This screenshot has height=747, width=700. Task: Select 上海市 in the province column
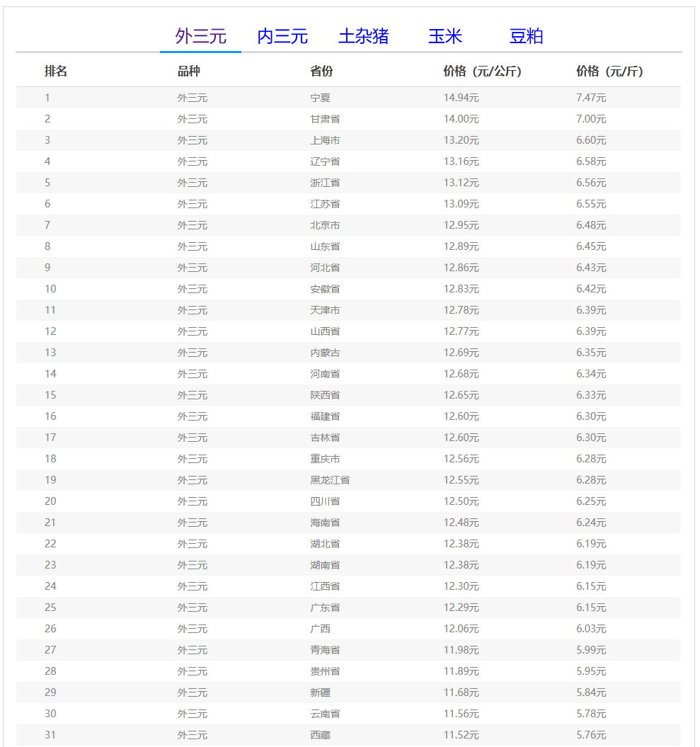coord(325,140)
